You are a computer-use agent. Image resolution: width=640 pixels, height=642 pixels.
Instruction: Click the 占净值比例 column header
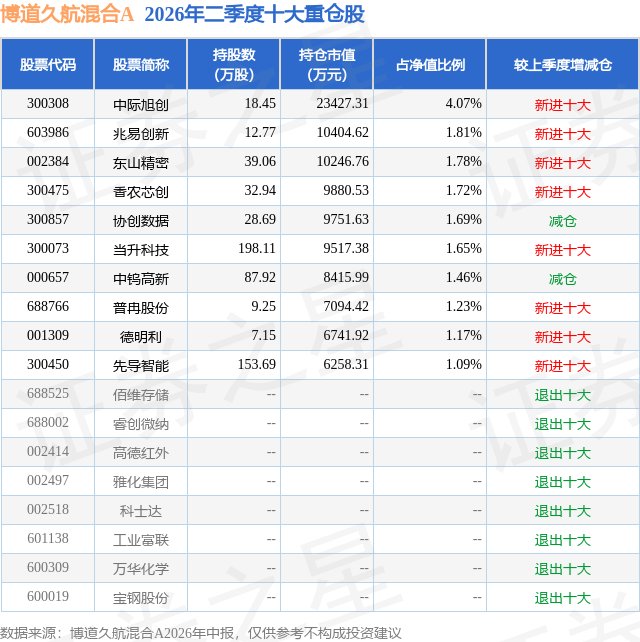click(x=430, y=65)
